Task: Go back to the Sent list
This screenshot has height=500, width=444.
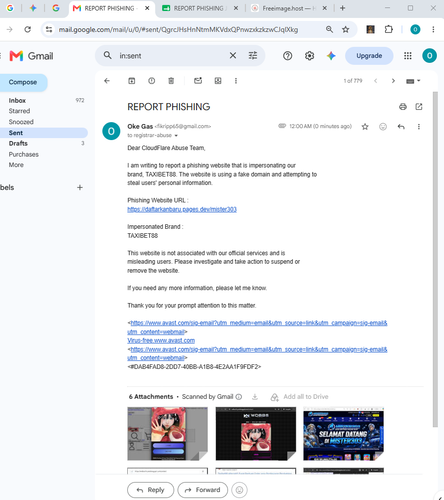Action: (107, 81)
